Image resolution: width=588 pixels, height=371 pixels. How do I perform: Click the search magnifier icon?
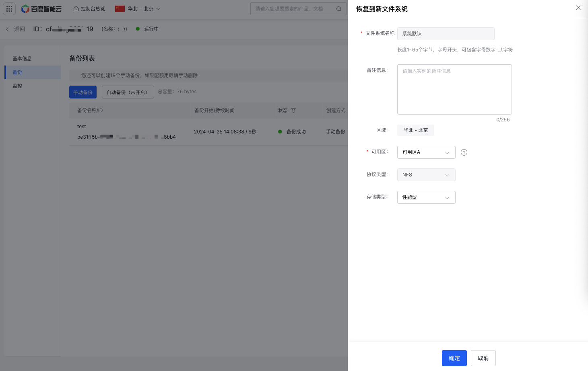[x=339, y=9]
